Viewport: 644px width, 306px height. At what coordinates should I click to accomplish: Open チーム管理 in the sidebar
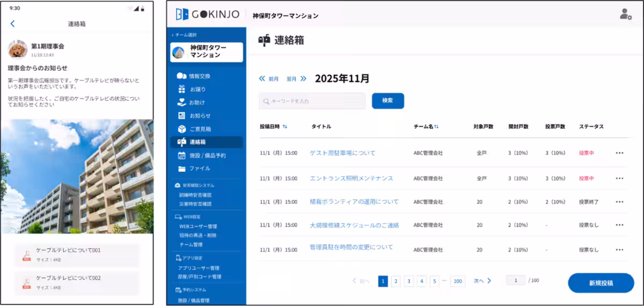pyautogui.click(x=191, y=244)
